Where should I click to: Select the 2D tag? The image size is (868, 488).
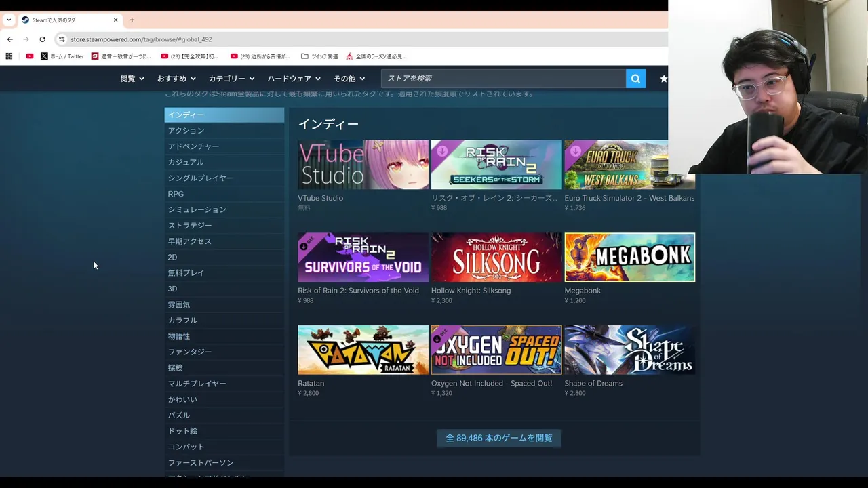[x=224, y=257]
